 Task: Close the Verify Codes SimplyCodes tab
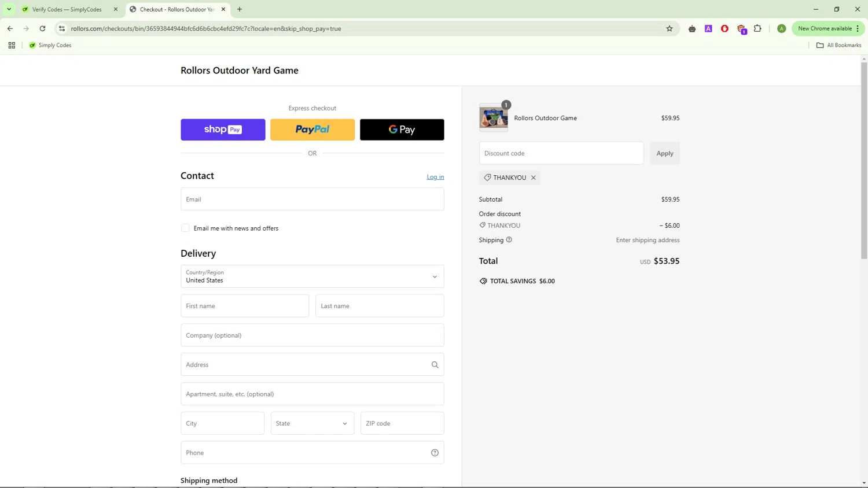[115, 9]
